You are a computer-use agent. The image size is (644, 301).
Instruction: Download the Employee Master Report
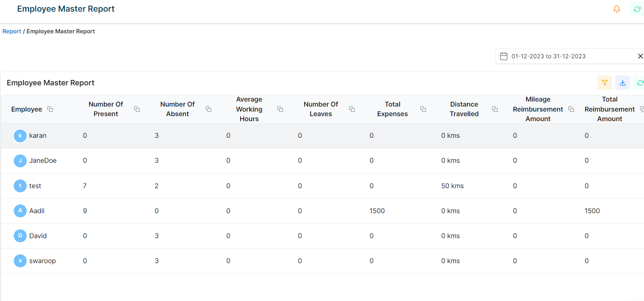[623, 83]
